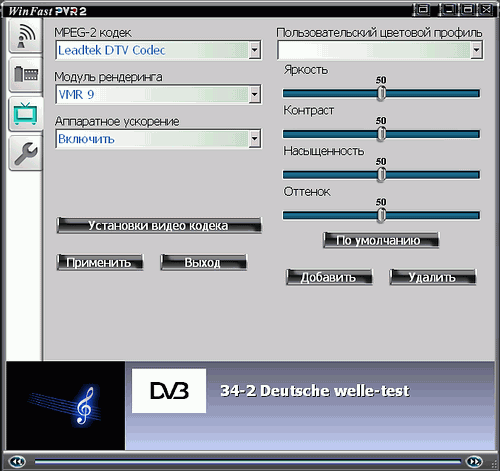This screenshot has height=471, width=500.
Task: Close the WinFast PVR2 window
Action: point(487,9)
